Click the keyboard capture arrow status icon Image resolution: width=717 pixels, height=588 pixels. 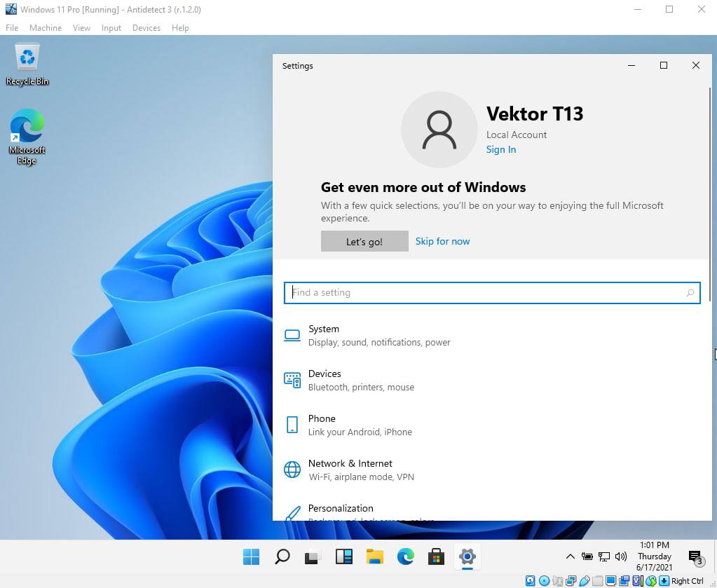click(664, 581)
